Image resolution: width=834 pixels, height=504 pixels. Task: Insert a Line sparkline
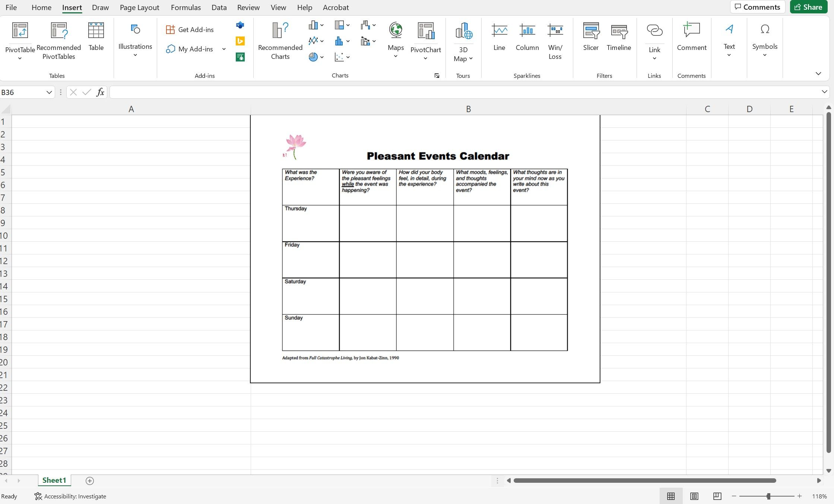(499, 37)
